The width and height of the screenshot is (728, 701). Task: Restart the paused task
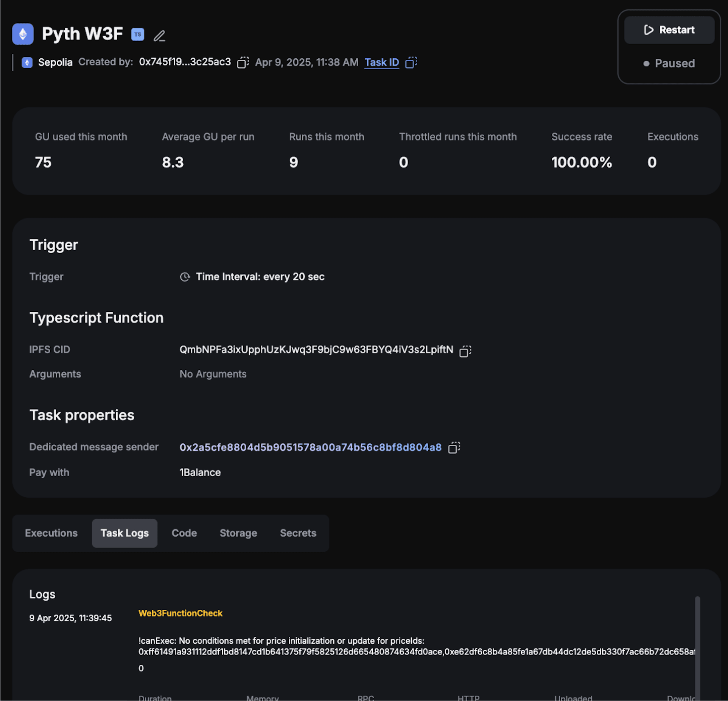(x=669, y=30)
